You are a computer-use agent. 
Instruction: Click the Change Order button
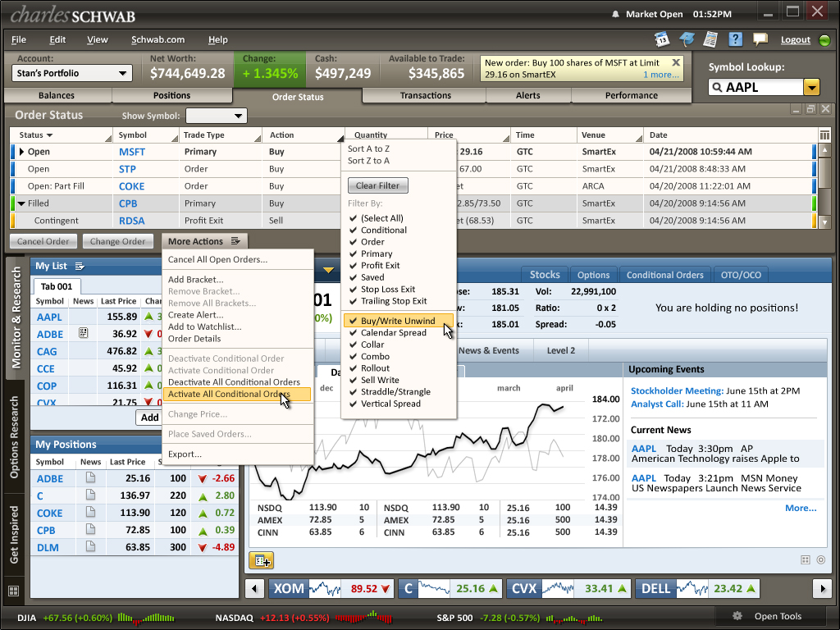point(117,241)
